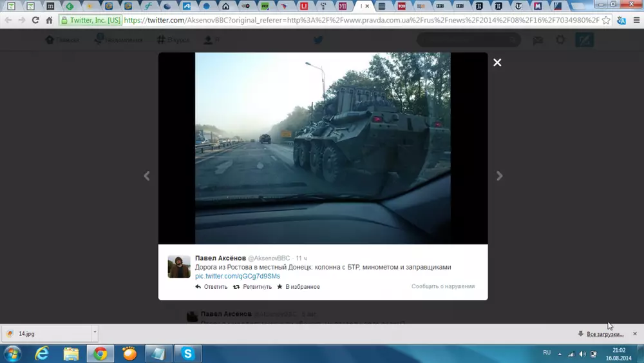Click the URL address bar
The image size is (644, 363).
coord(361,20)
